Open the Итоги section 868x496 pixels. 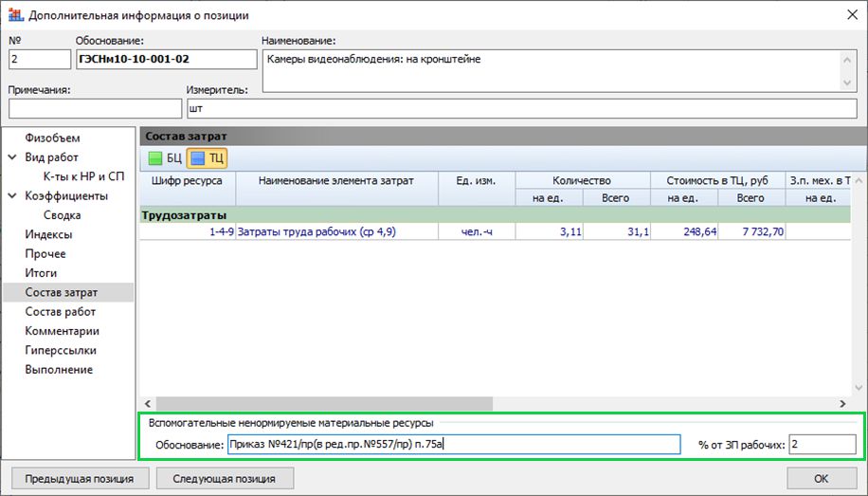click(x=41, y=273)
